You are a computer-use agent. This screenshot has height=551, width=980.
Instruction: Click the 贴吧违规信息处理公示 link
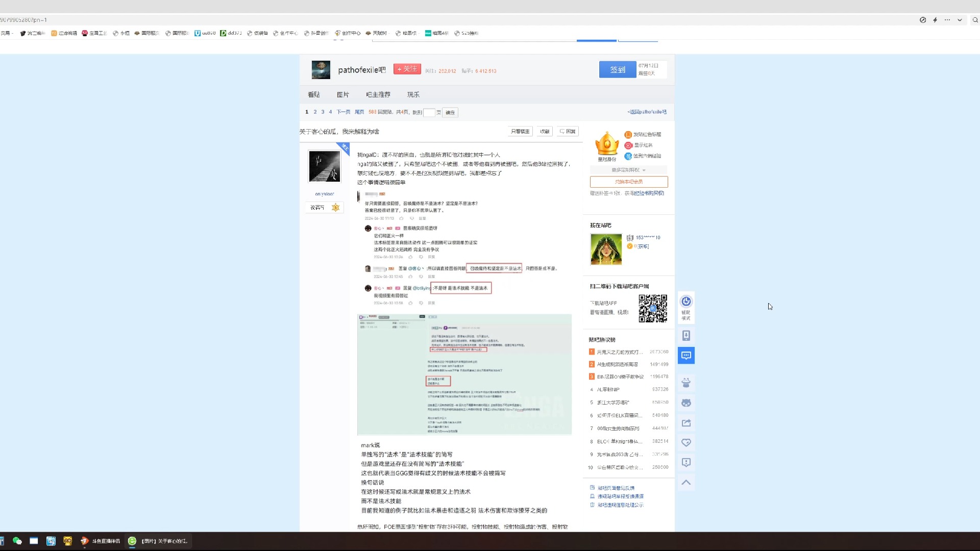(x=620, y=505)
